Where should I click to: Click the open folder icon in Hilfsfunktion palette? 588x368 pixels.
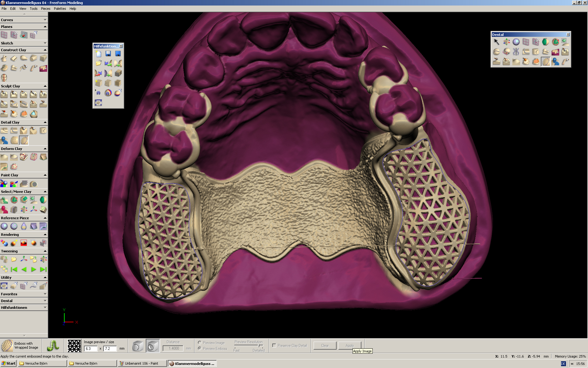coord(98,63)
